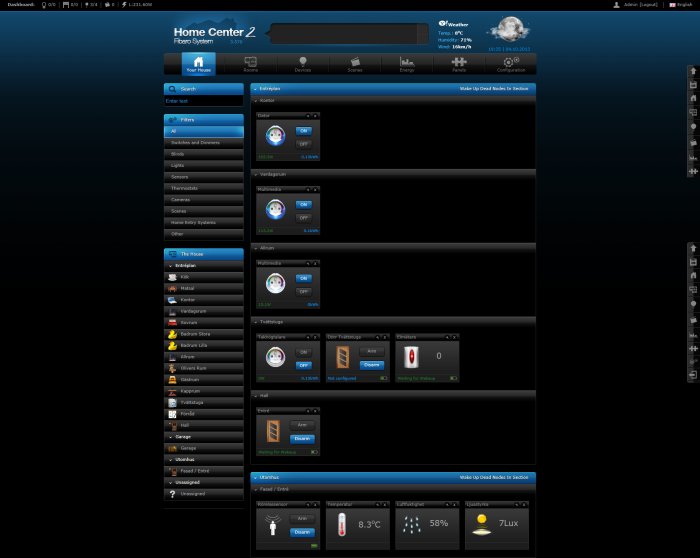Open the Configuration tab
The width and height of the screenshot is (700, 558).
(511, 64)
